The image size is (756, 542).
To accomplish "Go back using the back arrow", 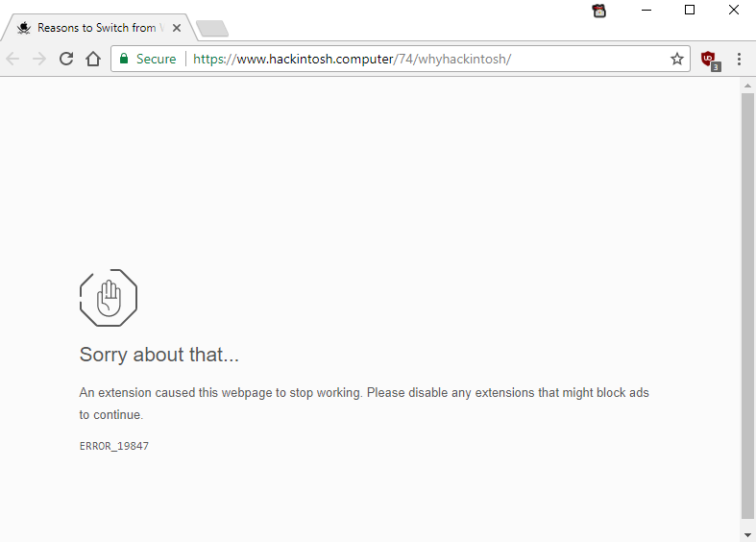I will click(x=13, y=59).
